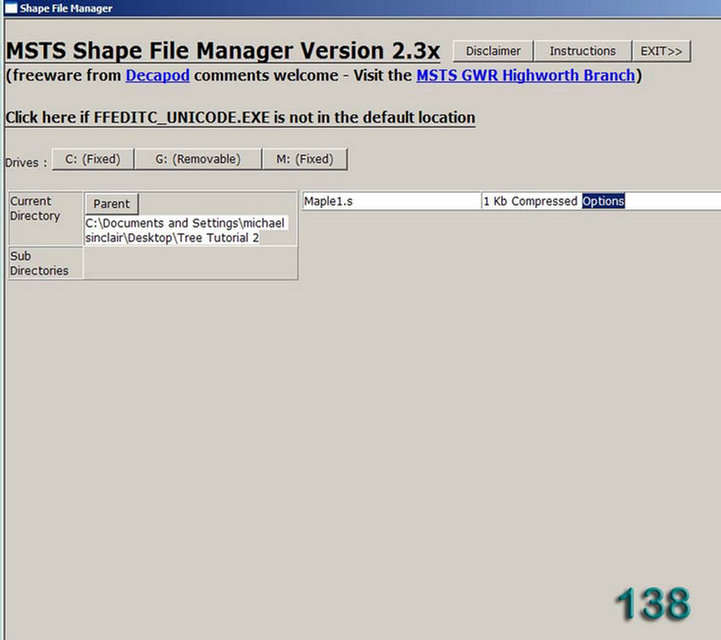Click the highlighted Options for Maple1.s

[603, 201]
